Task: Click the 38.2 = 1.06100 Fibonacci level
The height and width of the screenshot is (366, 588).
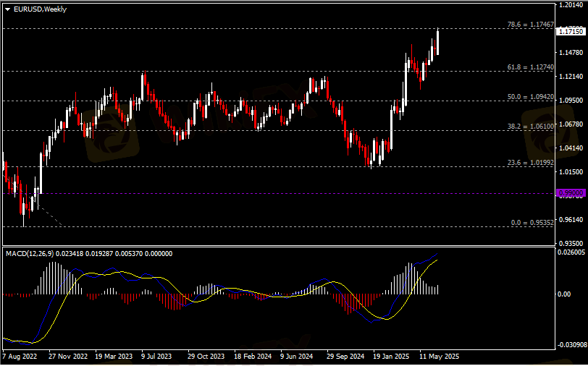Action: (530, 126)
